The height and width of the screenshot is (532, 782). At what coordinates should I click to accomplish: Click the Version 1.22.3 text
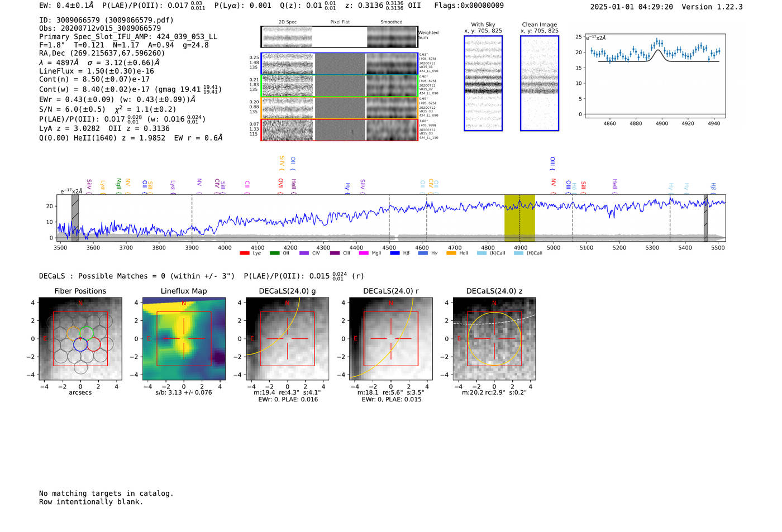[712, 7]
